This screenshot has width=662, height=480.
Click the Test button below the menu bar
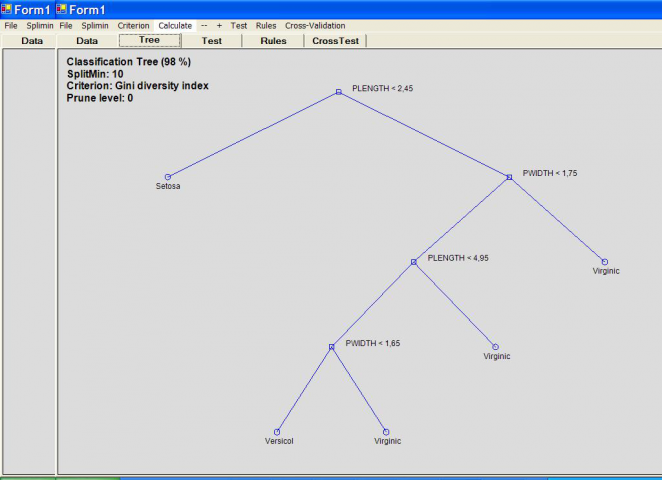click(212, 41)
